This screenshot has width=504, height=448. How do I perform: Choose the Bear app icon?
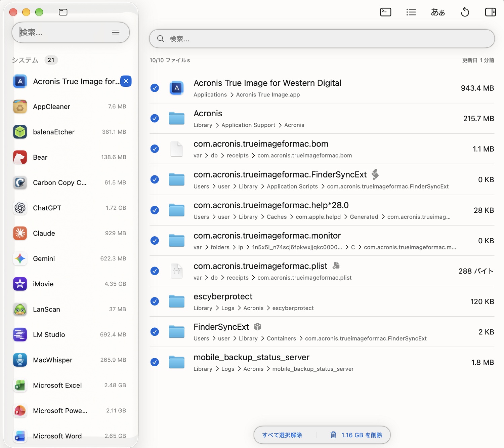[x=20, y=157]
